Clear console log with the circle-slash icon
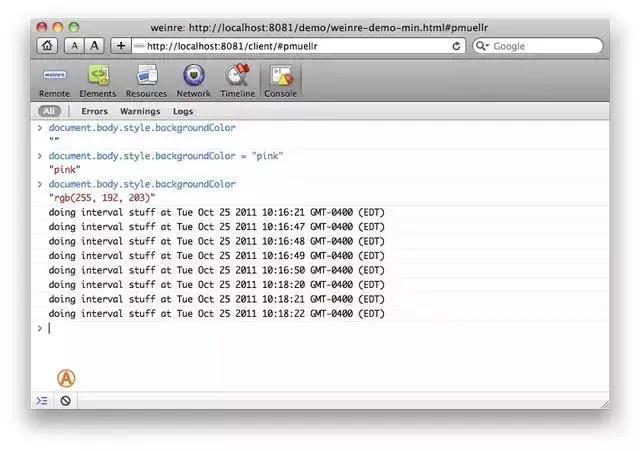 coord(65,401)
